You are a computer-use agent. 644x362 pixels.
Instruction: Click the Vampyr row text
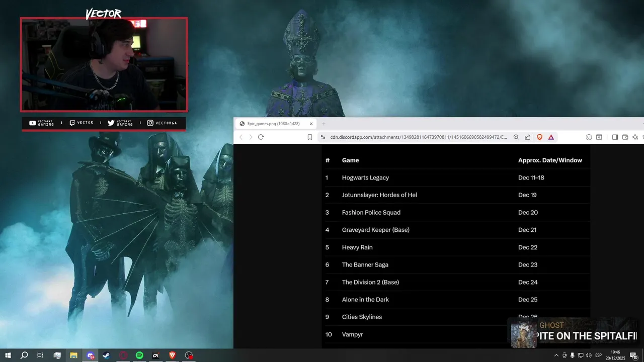352,334
